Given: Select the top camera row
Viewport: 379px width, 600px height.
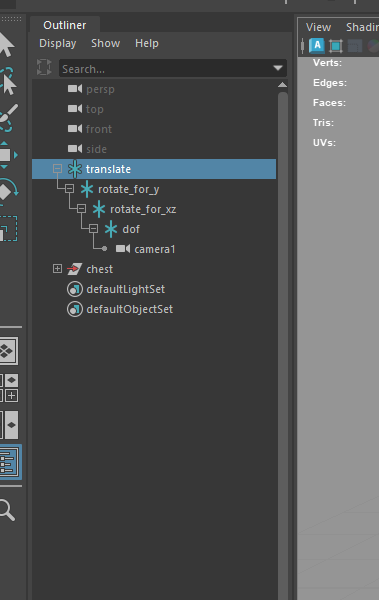Looking at the screenshot, I should [x=154, y=109].
